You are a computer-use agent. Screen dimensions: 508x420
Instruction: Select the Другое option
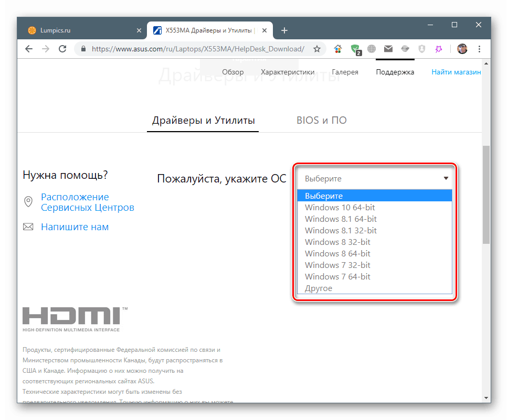[x=375, y=288]
